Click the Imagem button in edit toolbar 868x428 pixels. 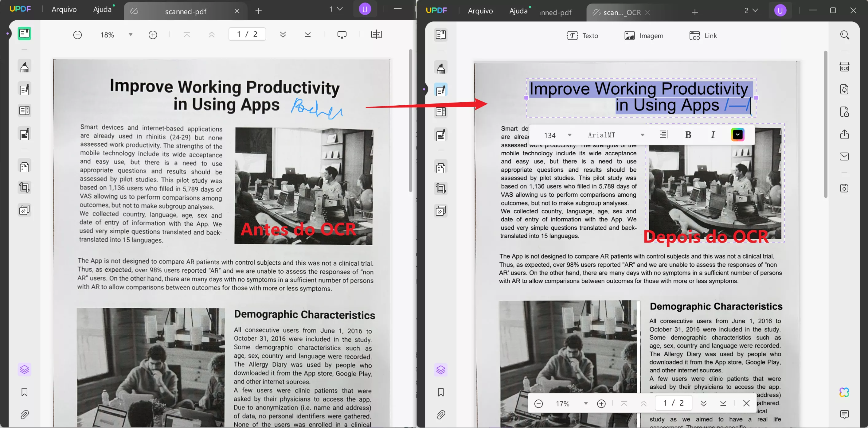coord(643,36)
